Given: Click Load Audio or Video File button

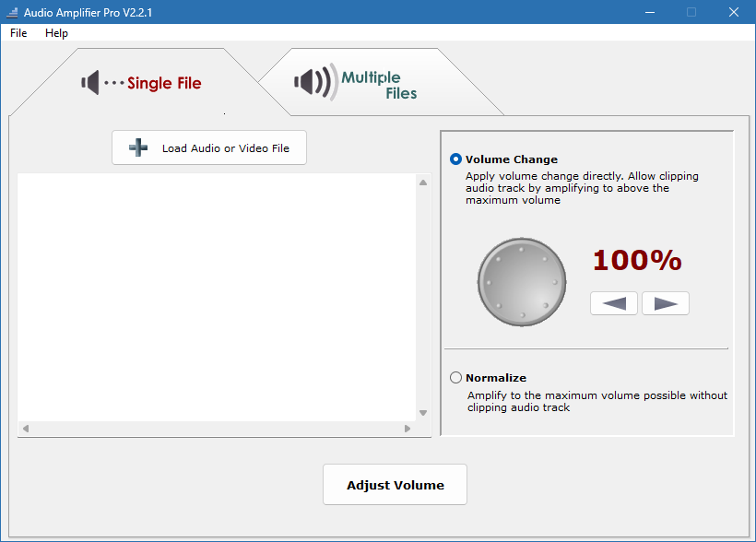Looking at the screenshot, I should [x=209, y=147].
